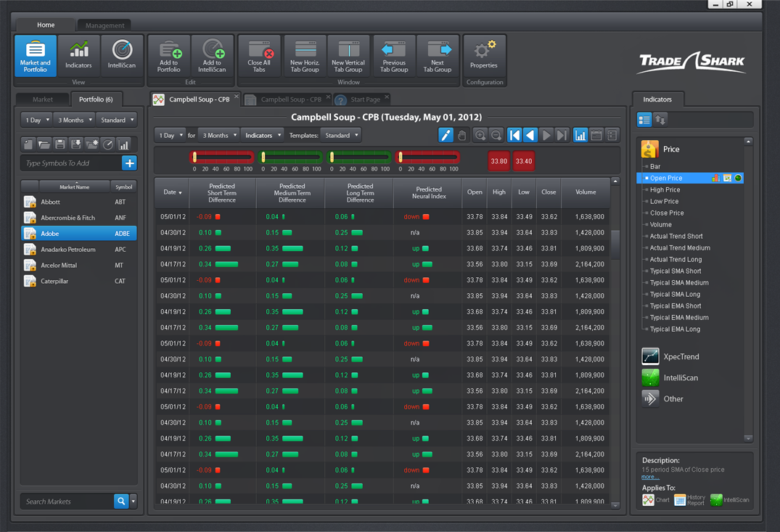Screen dimensions: 780x532
Task: Launch IntelliScan from the ribbon
Action: [122, 56]
